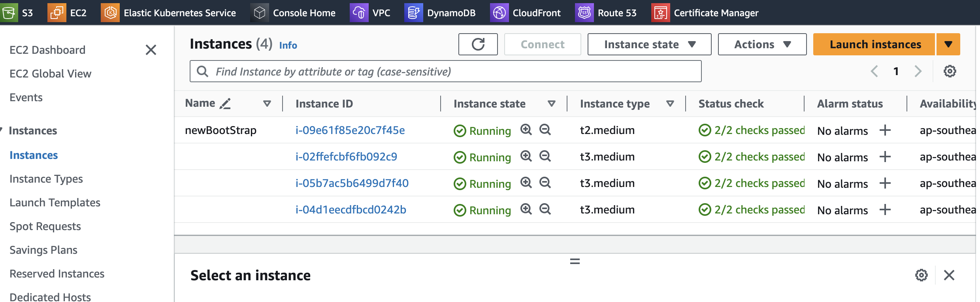Sort by Instance type column arrow
This screenshot has width=980, height=302.
click(670, 104)
